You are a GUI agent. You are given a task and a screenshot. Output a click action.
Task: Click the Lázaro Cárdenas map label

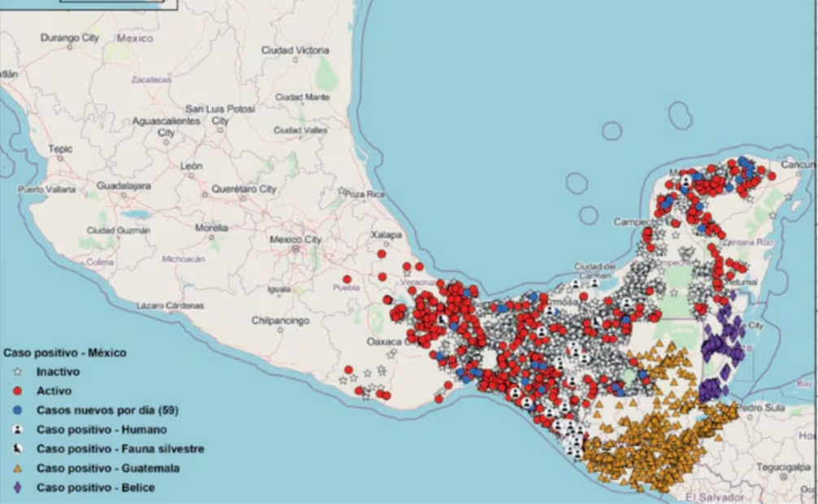click(171, 306)
